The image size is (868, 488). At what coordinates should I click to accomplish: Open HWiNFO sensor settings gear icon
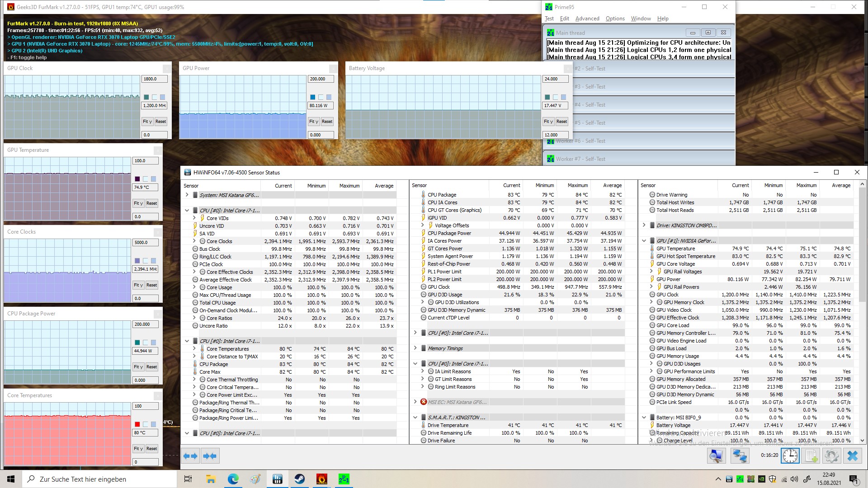(x=832, y=456)
